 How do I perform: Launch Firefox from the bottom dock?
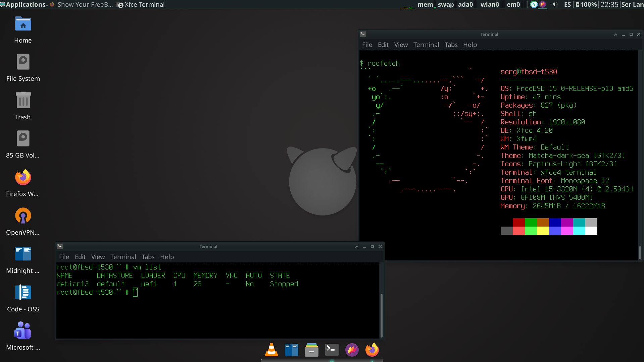[x=372, y=350]
